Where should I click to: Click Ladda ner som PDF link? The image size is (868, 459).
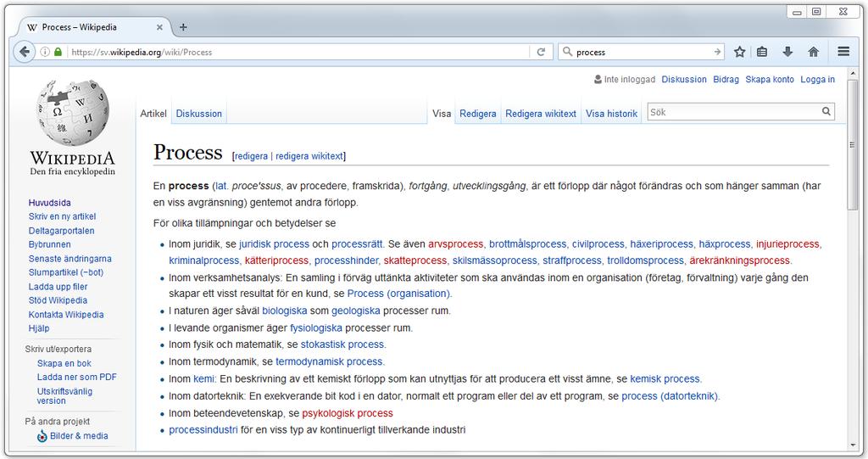coord(77,377)
